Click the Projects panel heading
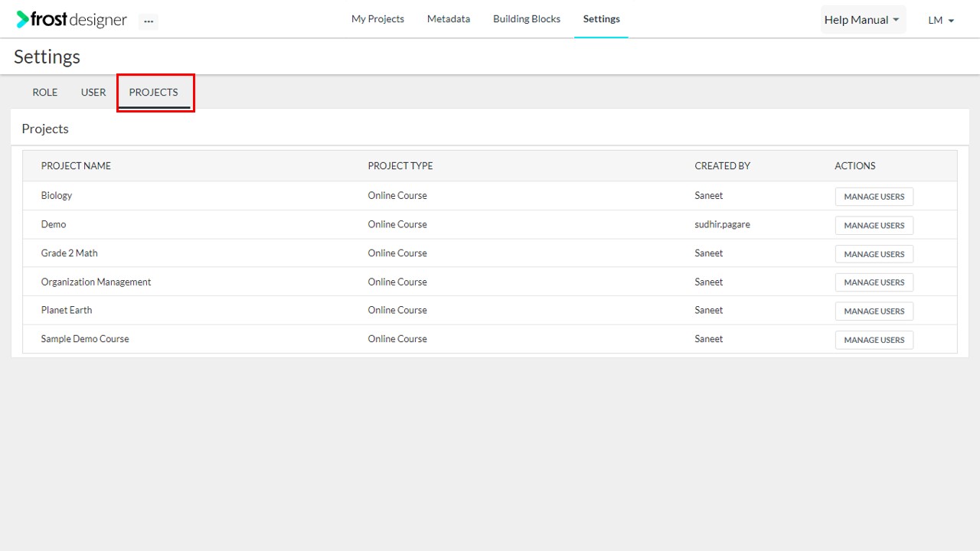 tap(45, 129)
